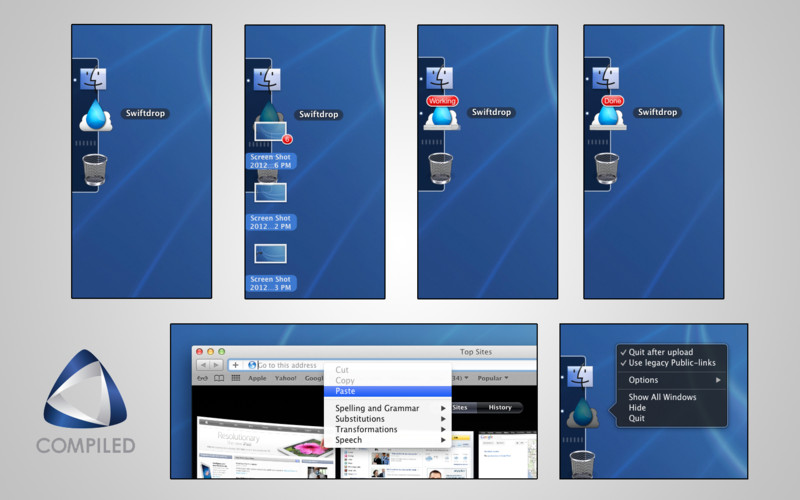
Task: Open the Yahoo! bookmark in Safari
Action: tap(285, 378)
